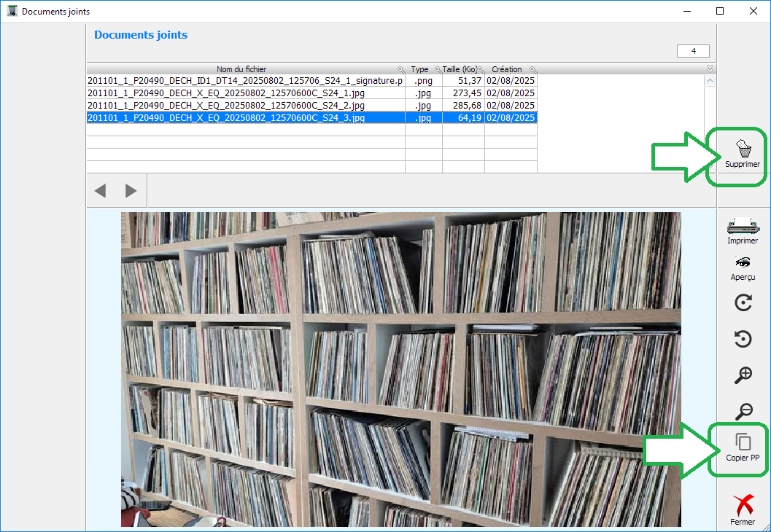This screenshot has height=532, width=771.
Task: Click the Type column header
Action: 419,69
